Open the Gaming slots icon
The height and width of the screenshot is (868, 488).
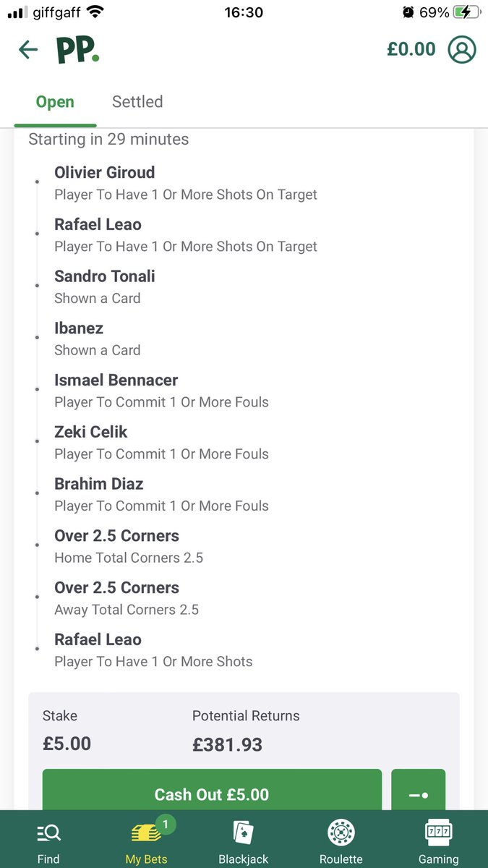click(438, 833)
